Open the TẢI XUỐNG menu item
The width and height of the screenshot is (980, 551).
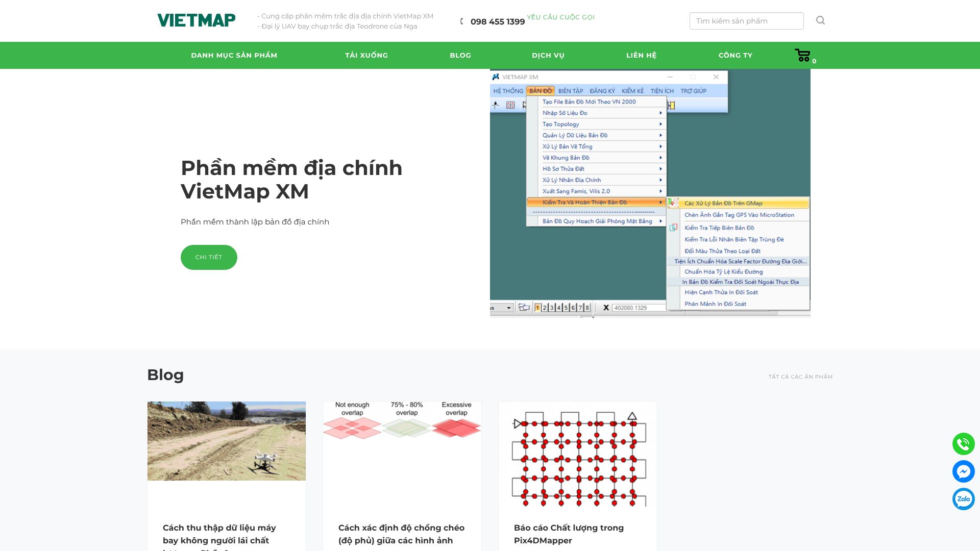(366, 55)
